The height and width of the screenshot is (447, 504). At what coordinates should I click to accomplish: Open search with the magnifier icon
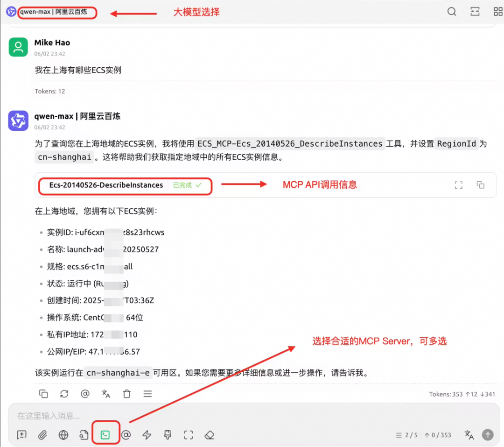click(x=452, y=12)
